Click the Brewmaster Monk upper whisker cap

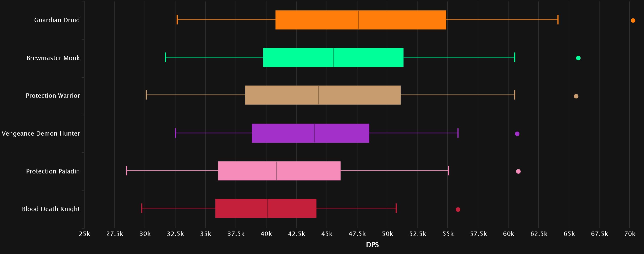(x=515, y=57)
